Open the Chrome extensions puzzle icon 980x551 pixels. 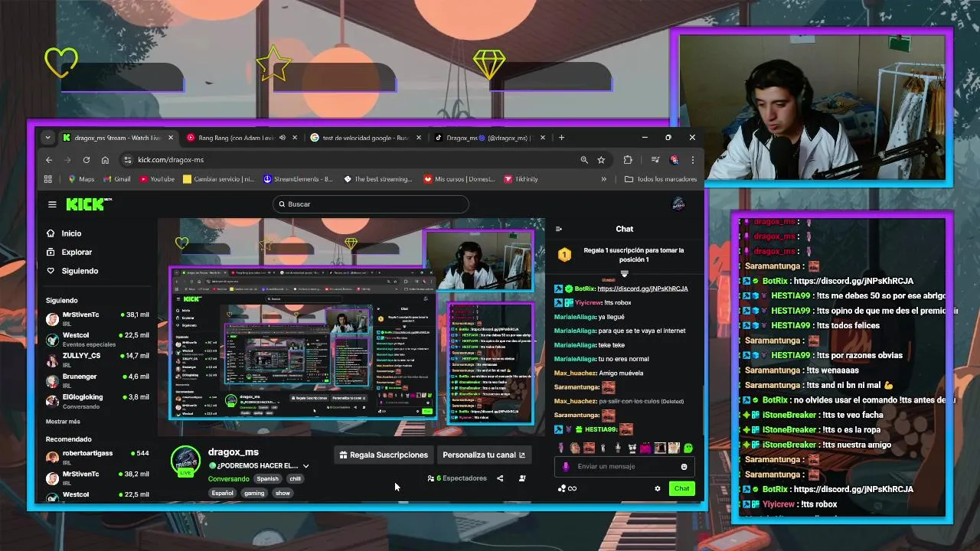tap(628, 160)
